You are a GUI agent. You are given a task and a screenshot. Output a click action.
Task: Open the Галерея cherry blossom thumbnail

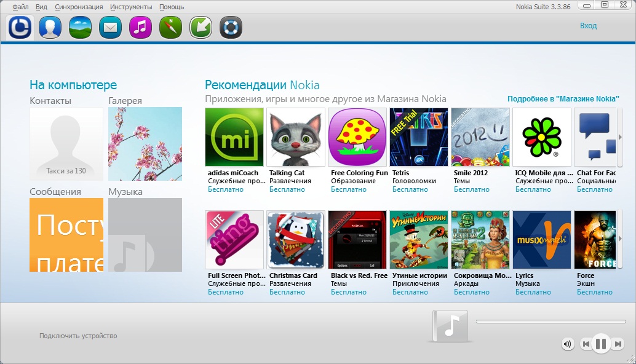point(145,144)
